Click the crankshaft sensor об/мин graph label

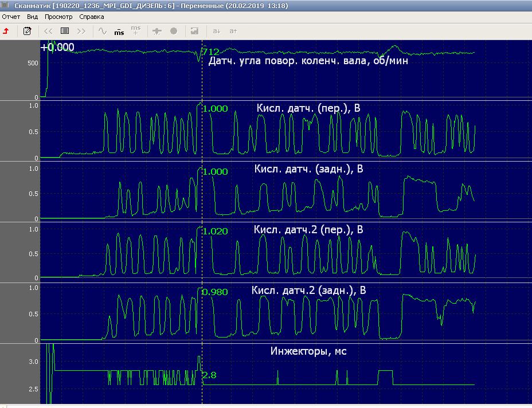[308, 60]
